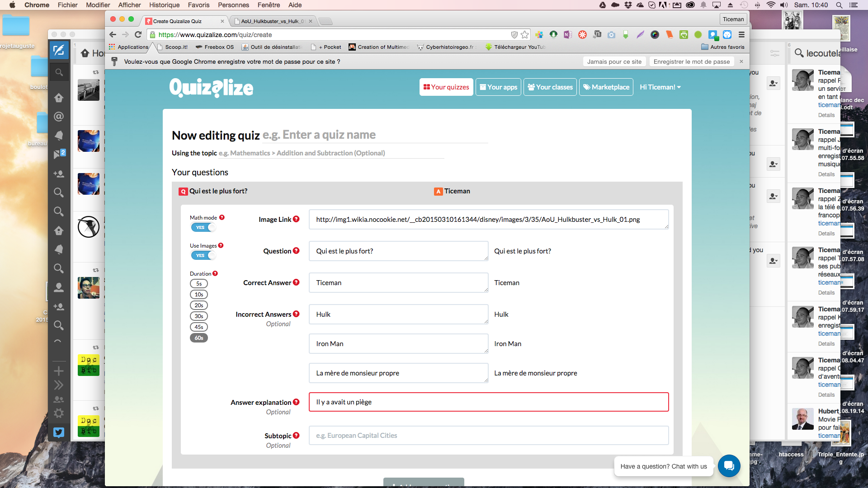This screenshot has width=868, height=488.
Task: Click the Correct Answer help icon
Action: pos(296,282)
